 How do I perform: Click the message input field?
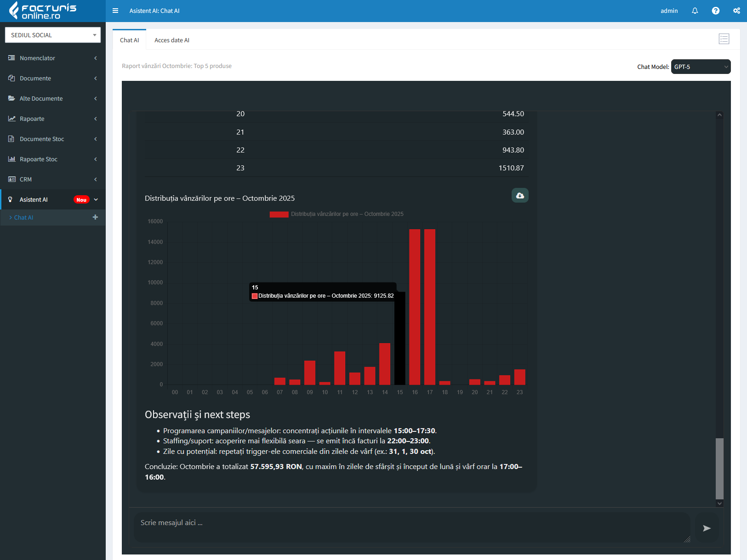(x=411, y=527)
